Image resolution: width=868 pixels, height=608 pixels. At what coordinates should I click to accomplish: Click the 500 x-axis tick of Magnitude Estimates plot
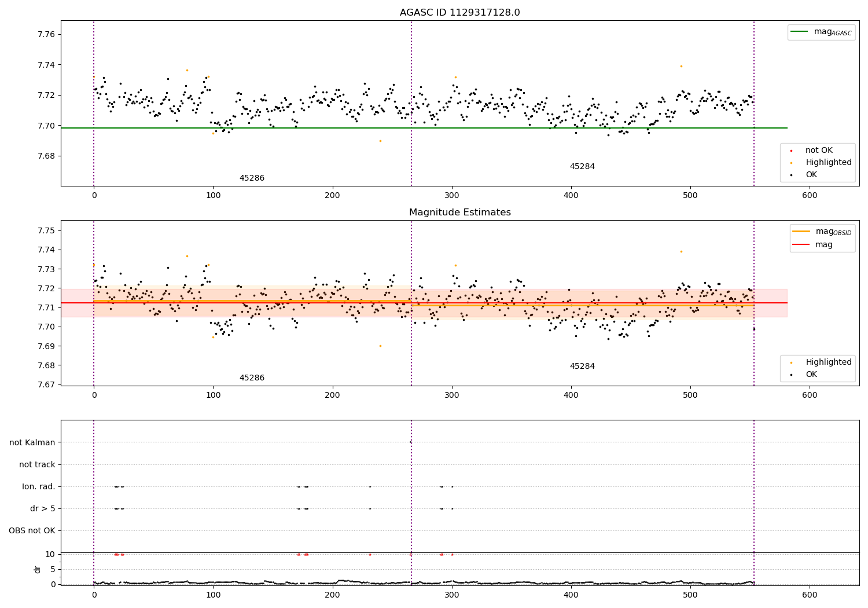coord(690,395)
